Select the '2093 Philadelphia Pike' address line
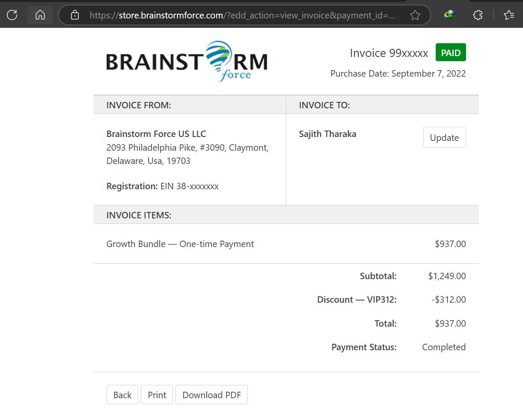523x420 pixels. coord(187,148)
